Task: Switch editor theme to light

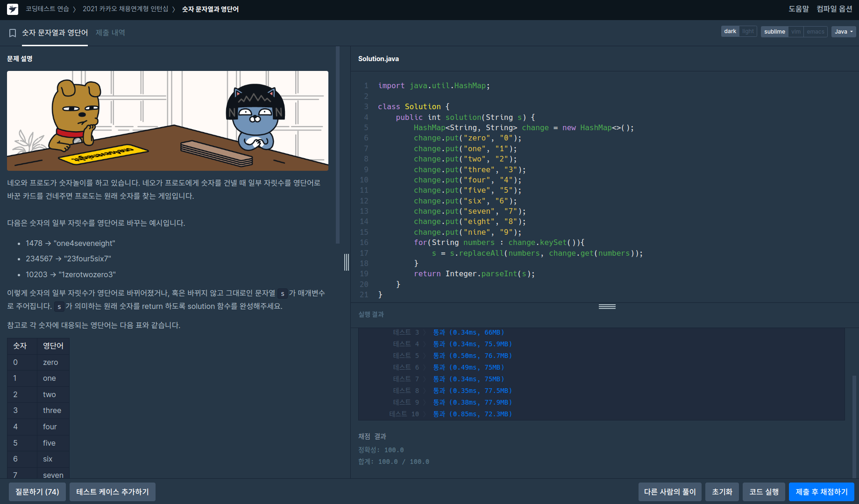Action: pyautogui.click(x=748, y=31)
